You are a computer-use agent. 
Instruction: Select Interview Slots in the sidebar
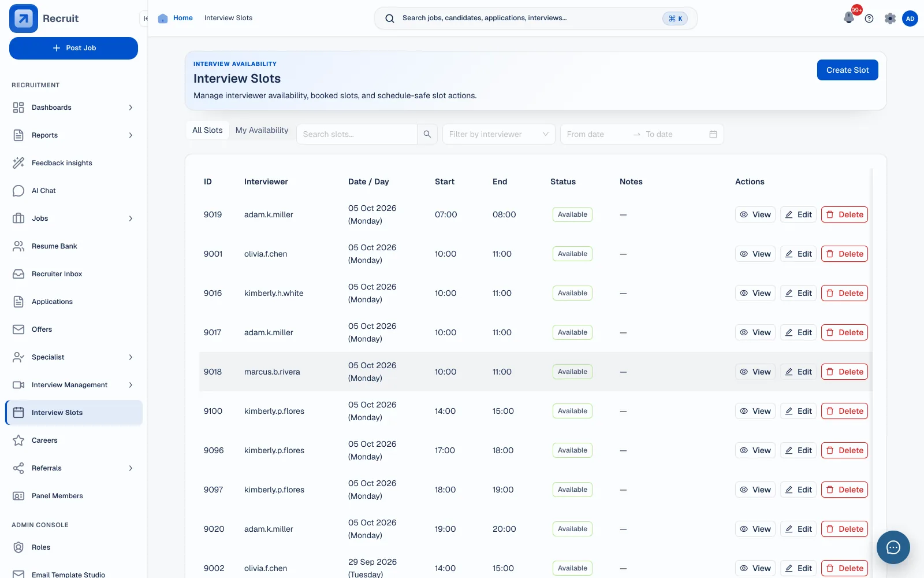[x=73, y=413]
